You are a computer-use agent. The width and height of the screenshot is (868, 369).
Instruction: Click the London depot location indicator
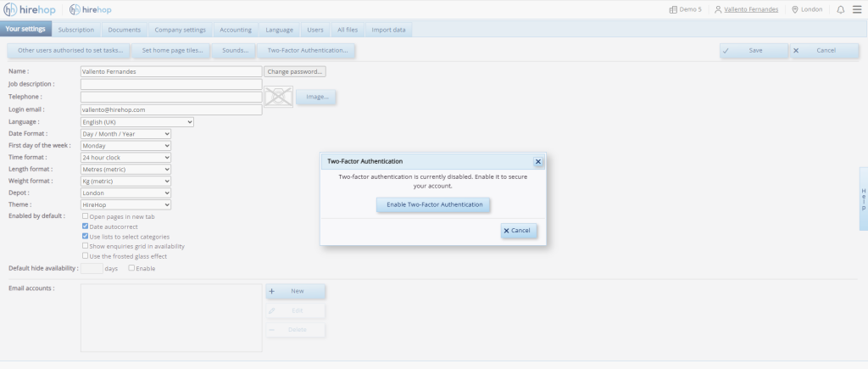807,9
